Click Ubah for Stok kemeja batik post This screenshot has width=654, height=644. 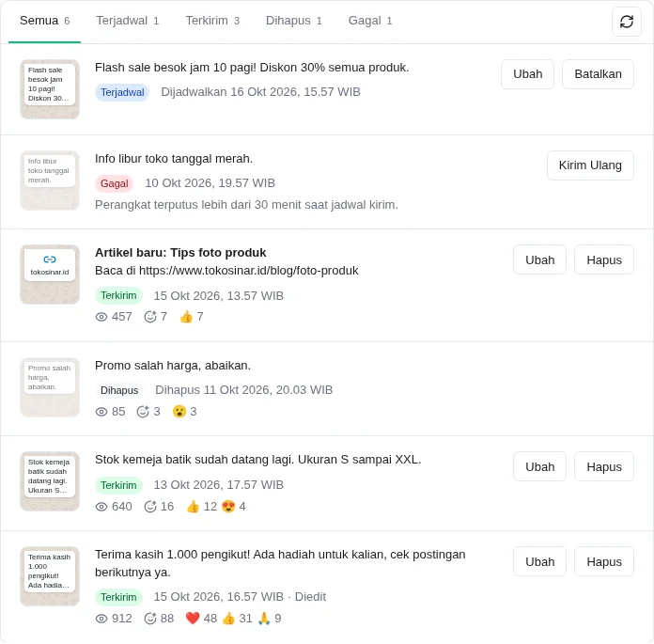pyautogui.click(x=539, y=466)
